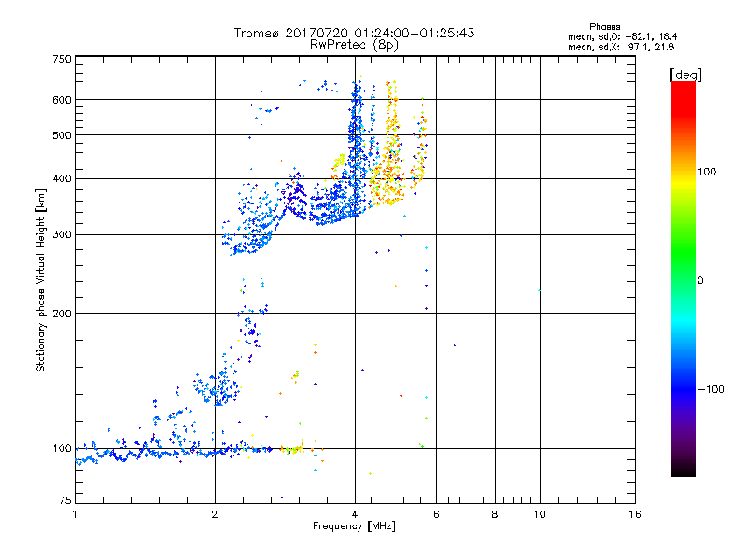
Task: Click the x-axis tick label "2"
Action: coord(215,514)
